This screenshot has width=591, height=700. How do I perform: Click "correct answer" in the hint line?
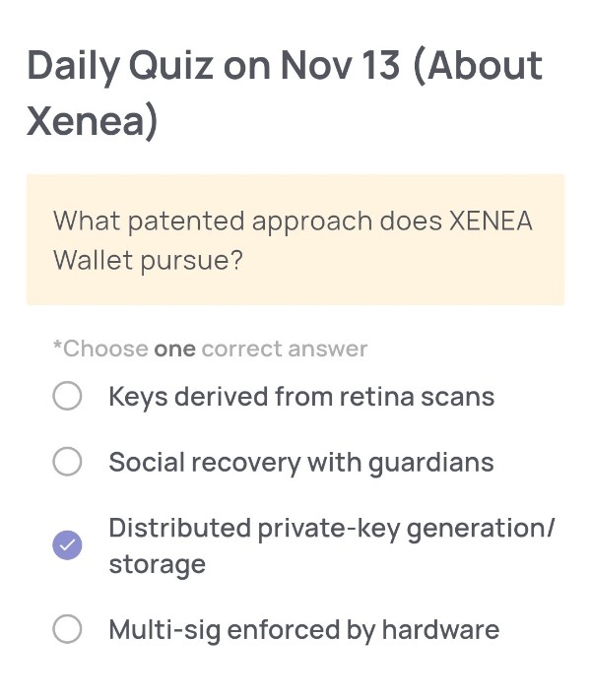[x=284, y=349]
